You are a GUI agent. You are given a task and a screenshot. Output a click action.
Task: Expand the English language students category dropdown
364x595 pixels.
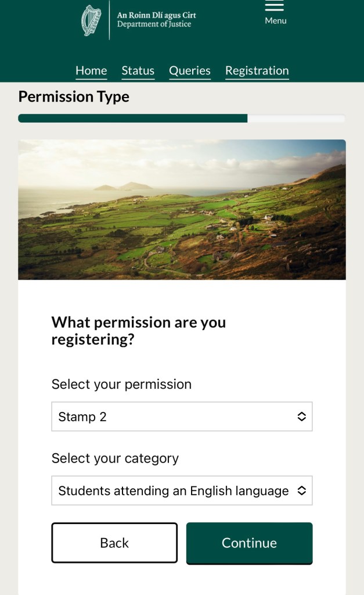[174, 491]
